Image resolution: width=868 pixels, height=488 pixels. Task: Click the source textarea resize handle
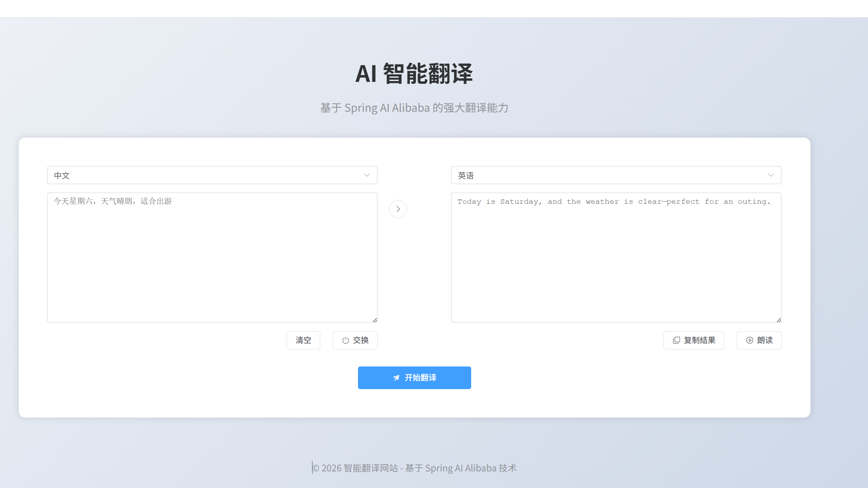(375, 320)
